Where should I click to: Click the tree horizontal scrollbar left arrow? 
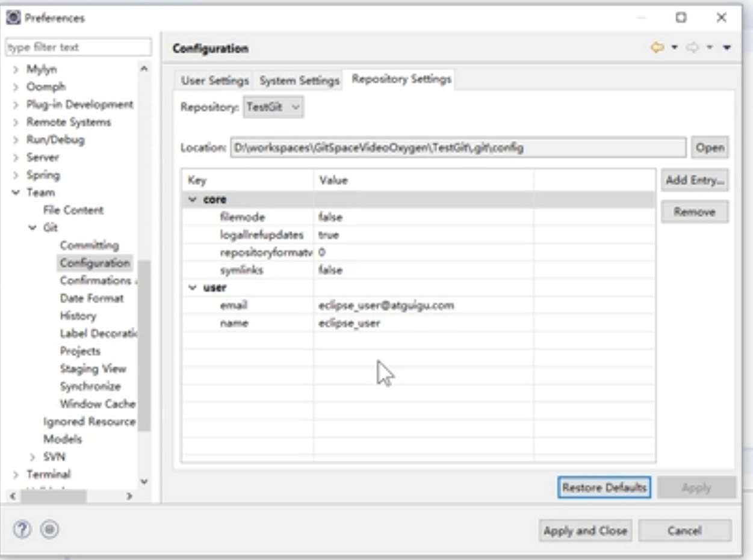[x=13, y=496]
